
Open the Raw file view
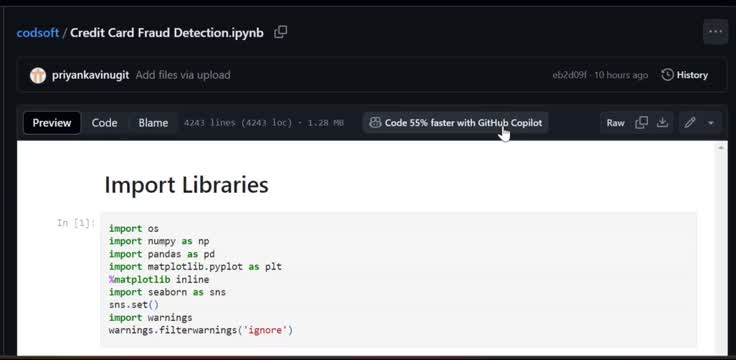point(615,123)
